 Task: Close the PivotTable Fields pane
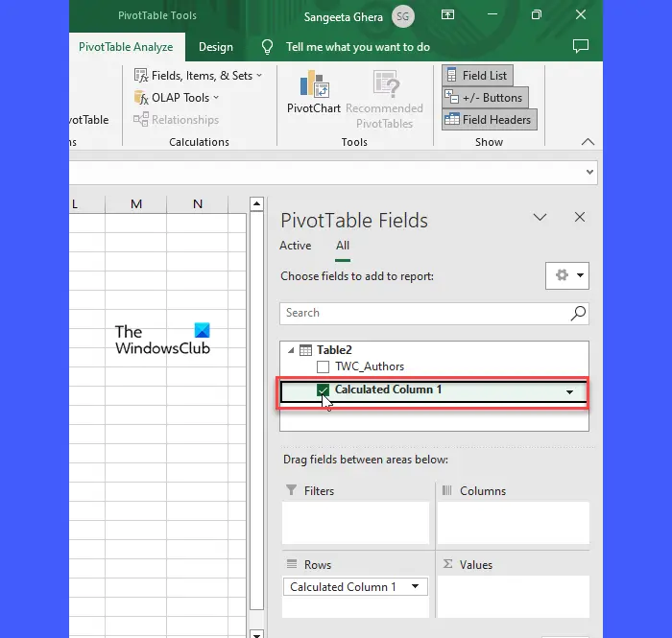coord(580,217)
